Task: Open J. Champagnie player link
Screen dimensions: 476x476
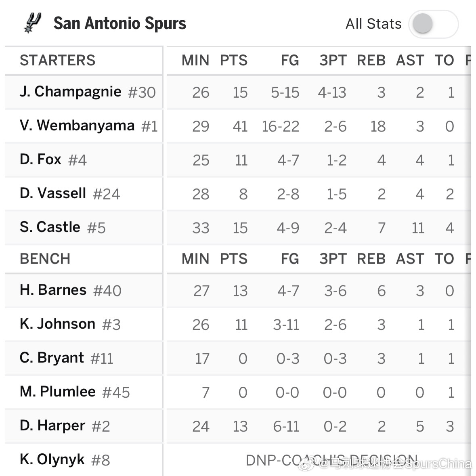Action: tap(88, 92)
